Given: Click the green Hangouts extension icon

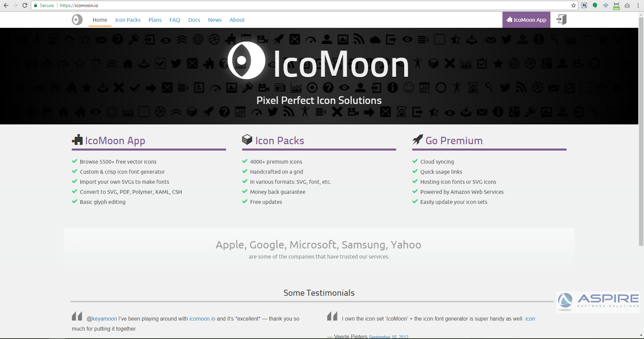Looking at the screenshot, I should [595, 5].
